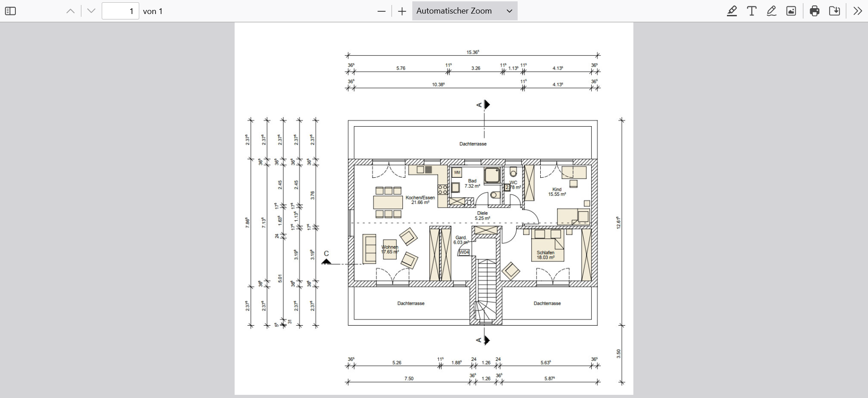
Task: Click the W04 window tag
Action: click(x=464, y=252)
